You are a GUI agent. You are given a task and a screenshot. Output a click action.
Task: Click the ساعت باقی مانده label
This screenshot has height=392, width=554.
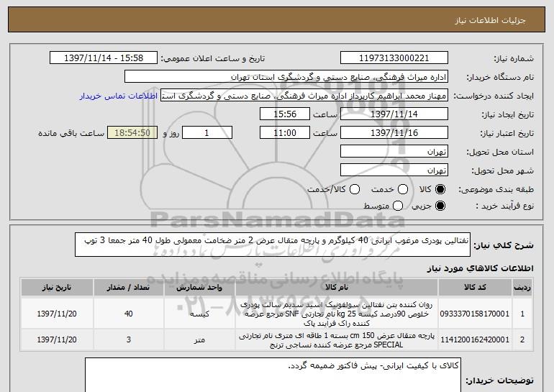pos(71,133)
